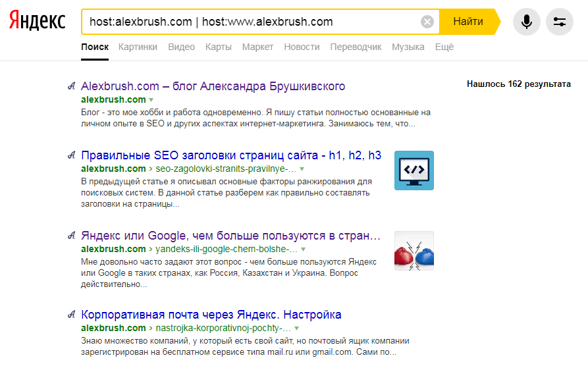Expand dropdown arrow after yandeks-ili-google URL
Viewport: 588px width, 366px height.
pyautogui.click(x=303, y=249)
